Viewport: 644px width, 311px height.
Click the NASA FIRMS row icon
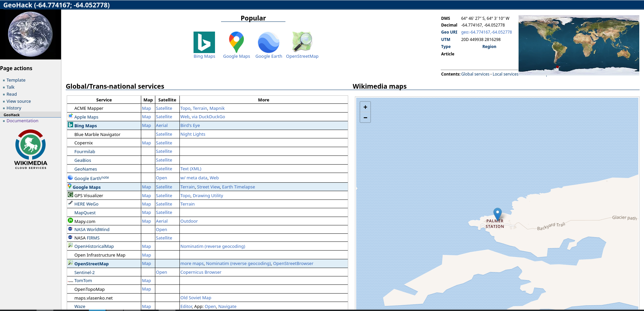pyautogui.click(x=70, y=237)
